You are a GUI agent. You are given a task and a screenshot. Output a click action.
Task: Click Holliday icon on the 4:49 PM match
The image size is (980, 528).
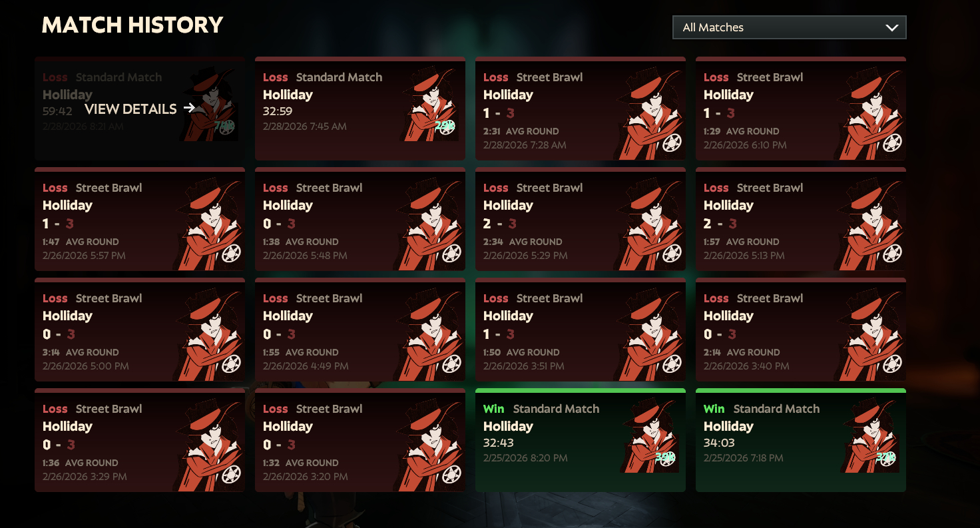point(429,334)
